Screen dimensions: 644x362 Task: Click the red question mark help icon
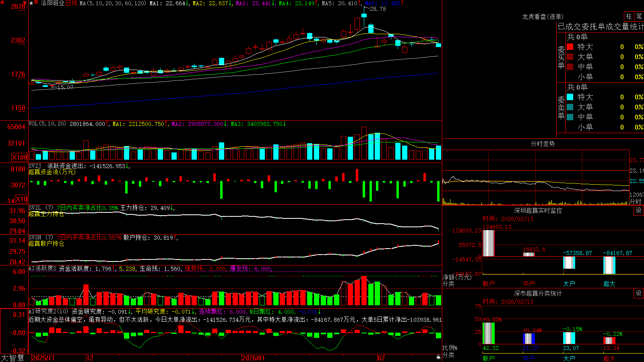click(25, 2)
